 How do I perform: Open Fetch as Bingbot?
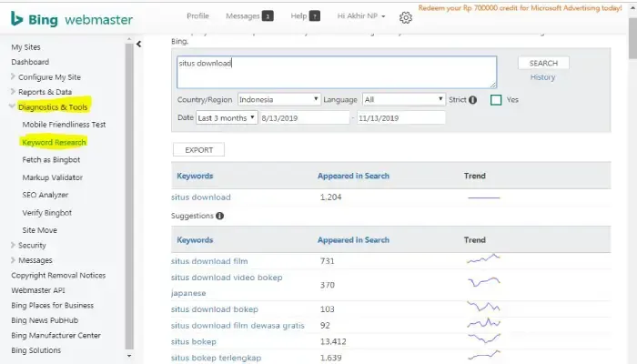tap(51, 159)
